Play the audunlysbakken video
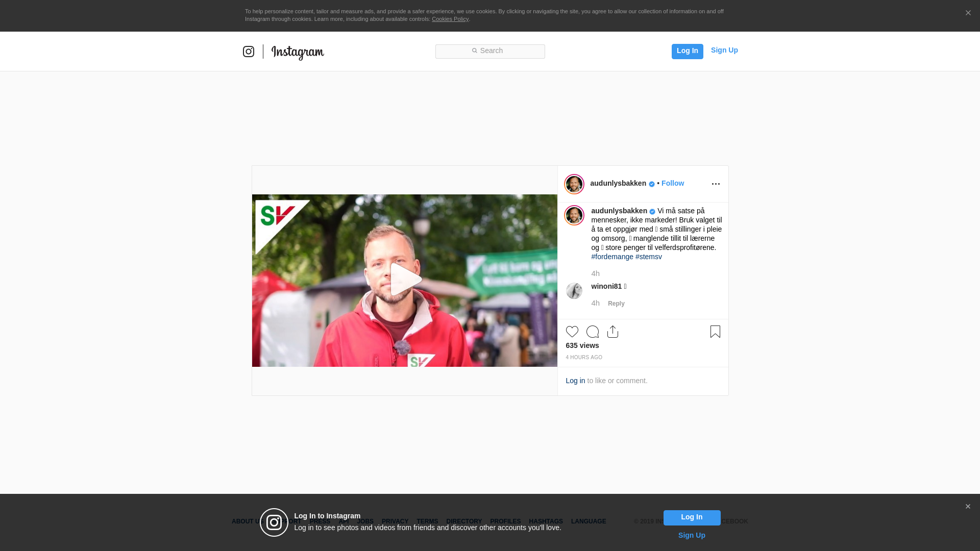The width and height of the screenshot is (980, 551). [406, 280]
